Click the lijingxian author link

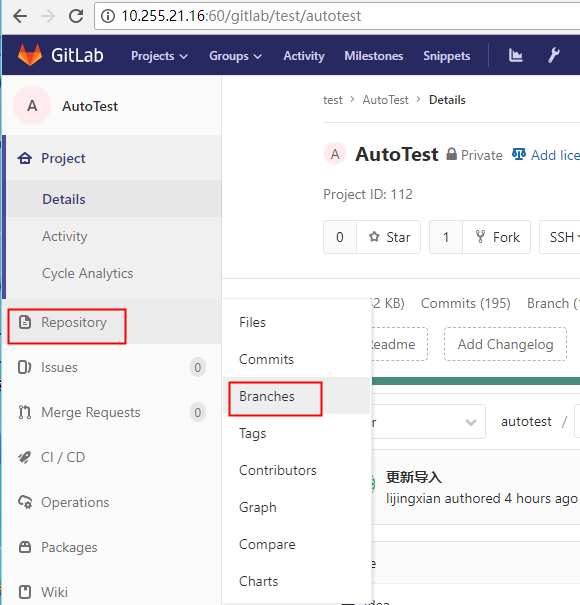point(413,498)
